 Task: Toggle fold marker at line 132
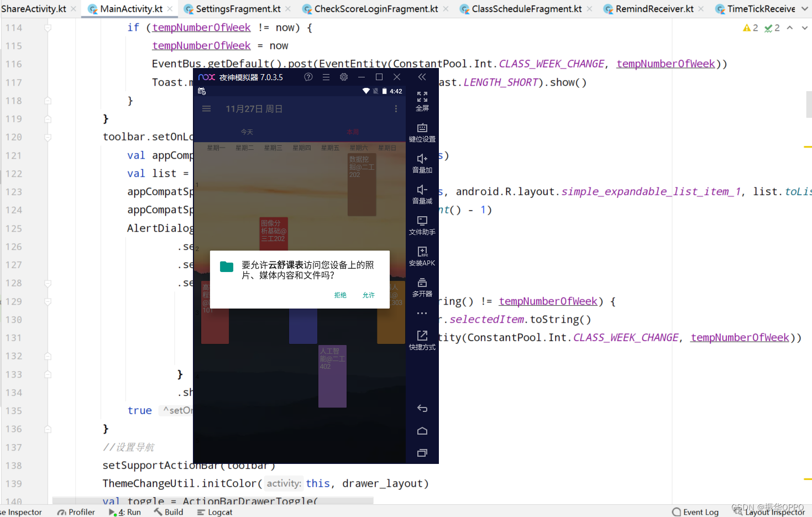(x=48, y=356)
